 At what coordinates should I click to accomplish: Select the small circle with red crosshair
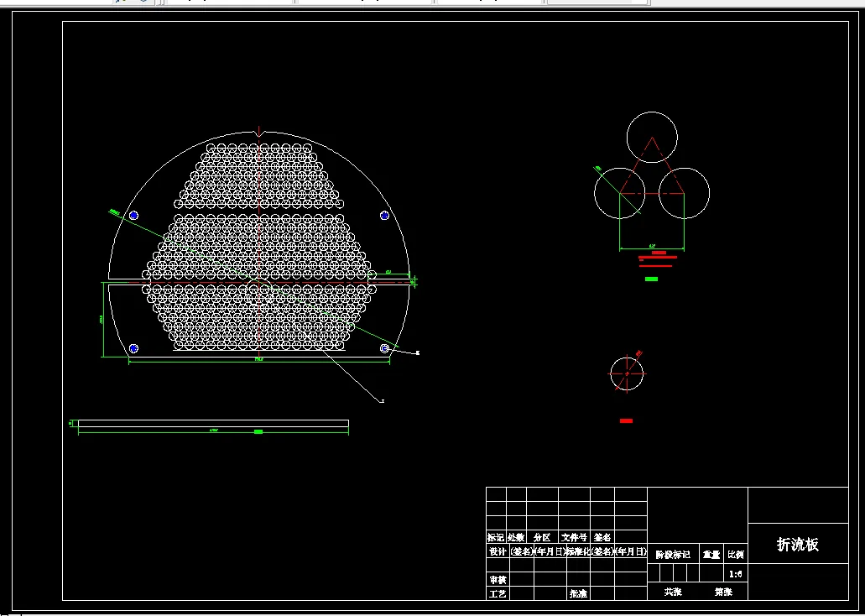click(x=627, y=373)
